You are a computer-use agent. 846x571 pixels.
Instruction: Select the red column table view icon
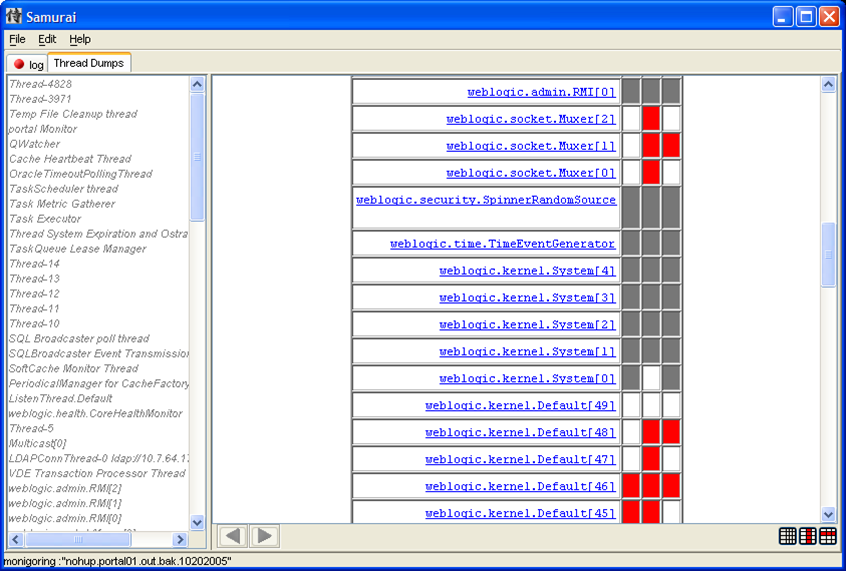click(808, 536)
